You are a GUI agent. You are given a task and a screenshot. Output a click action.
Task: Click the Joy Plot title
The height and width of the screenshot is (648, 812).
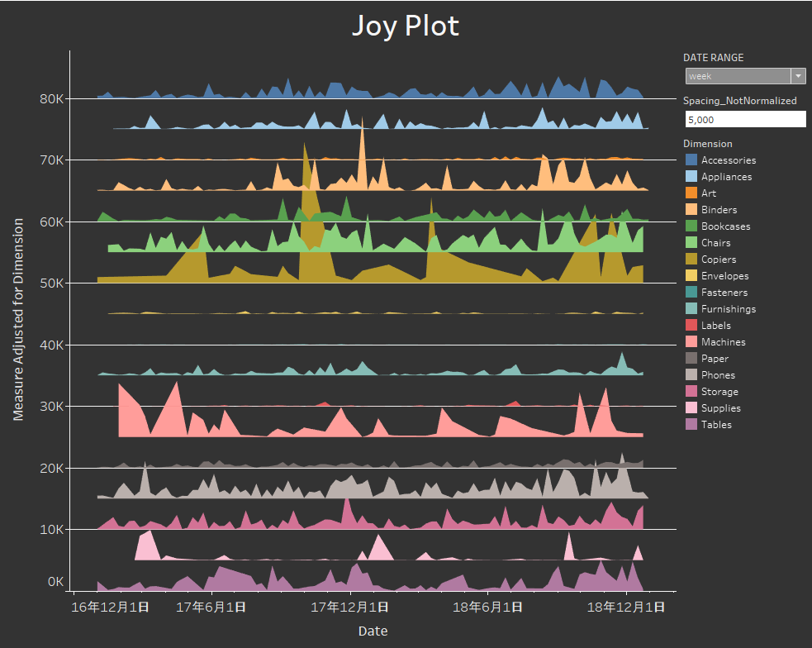[406, 26]
